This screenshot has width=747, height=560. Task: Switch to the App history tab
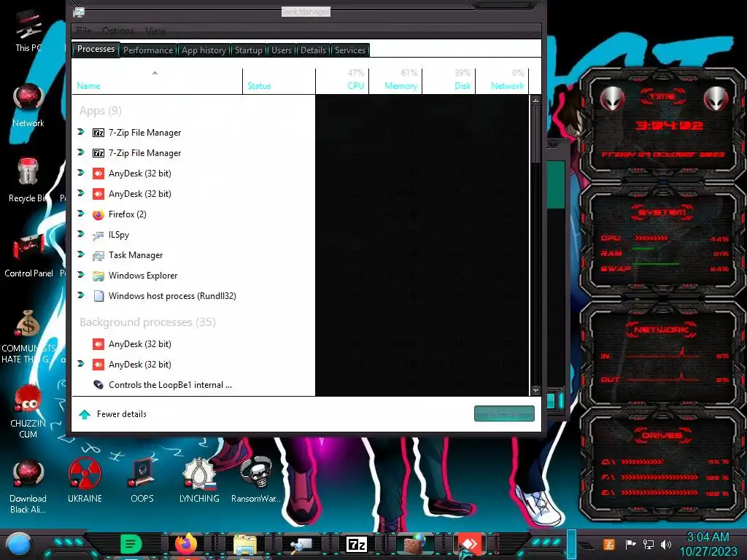tap(204, 50)
